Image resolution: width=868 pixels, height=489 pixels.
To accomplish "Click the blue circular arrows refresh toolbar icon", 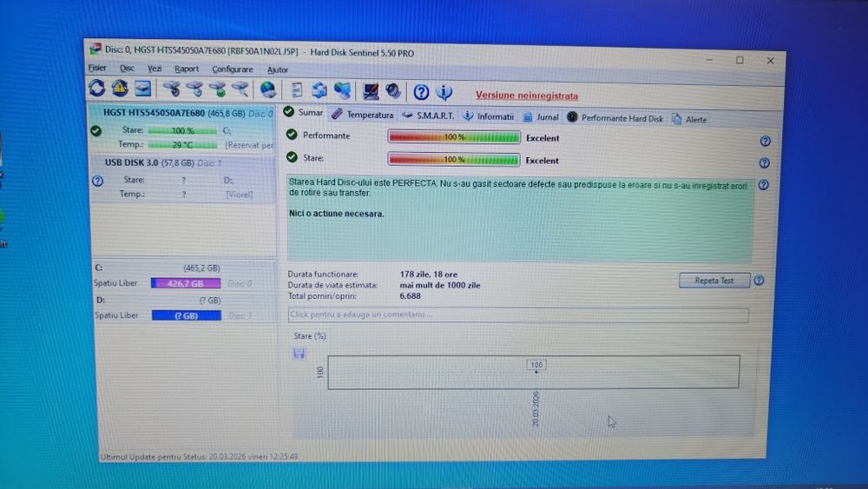I will pyautogui.click(x=97, y=88).
